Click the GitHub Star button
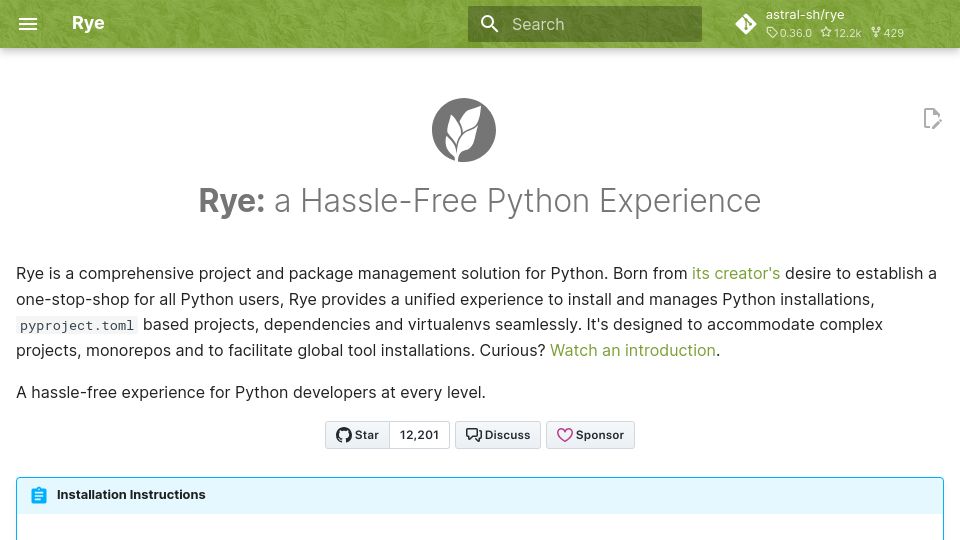This screenshot has width=960, height=540. tap(358, 435)
